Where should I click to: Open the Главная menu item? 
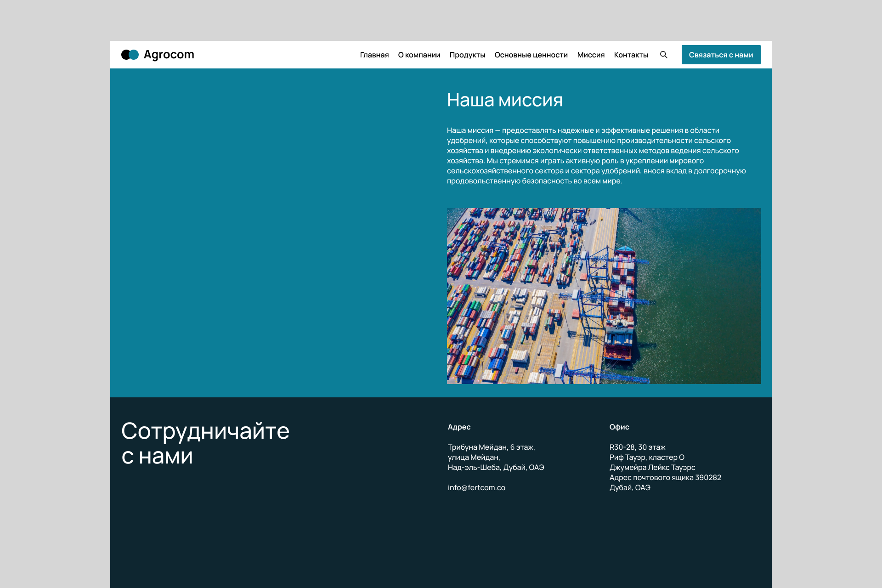[x=374, y=55]
